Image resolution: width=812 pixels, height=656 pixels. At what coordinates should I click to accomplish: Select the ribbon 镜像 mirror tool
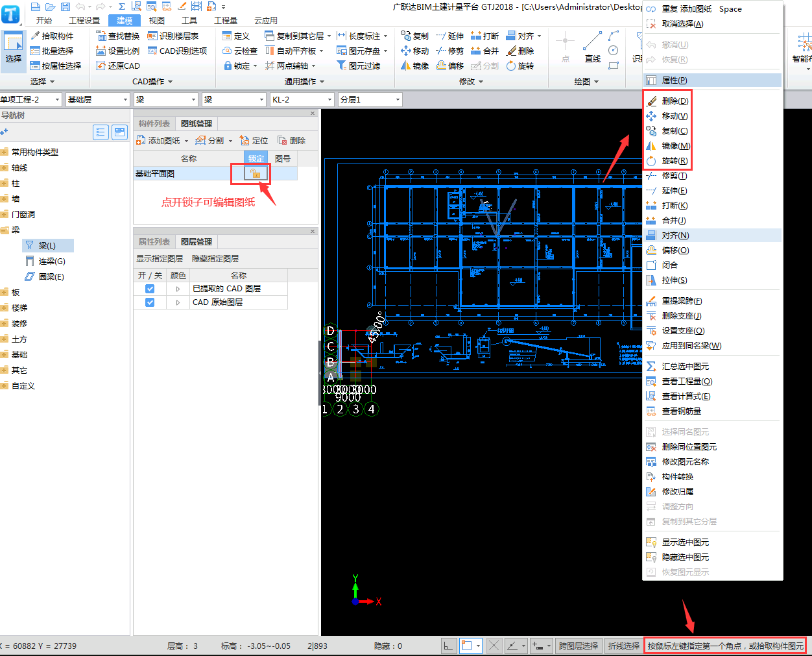pos(414,66)
